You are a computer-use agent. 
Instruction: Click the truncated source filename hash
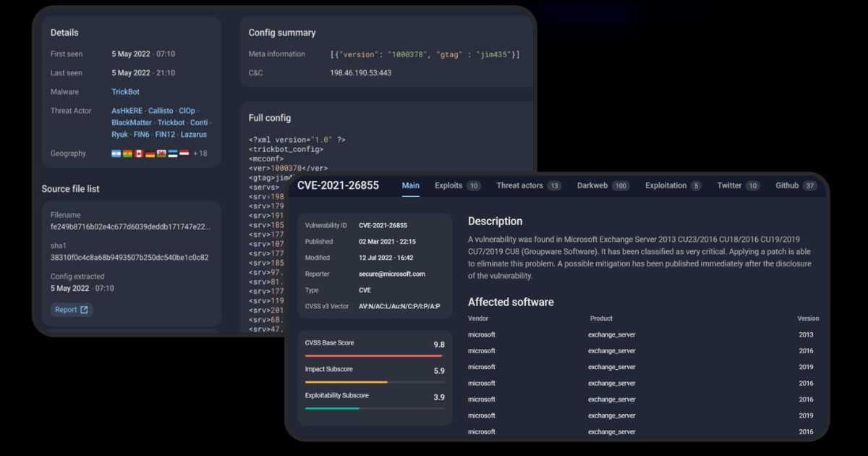(x=130, y=227)
